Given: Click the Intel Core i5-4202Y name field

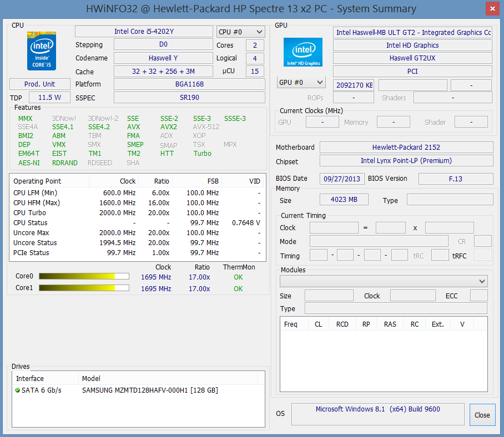Looking at the screenshot, I should (x=144, y=32).
